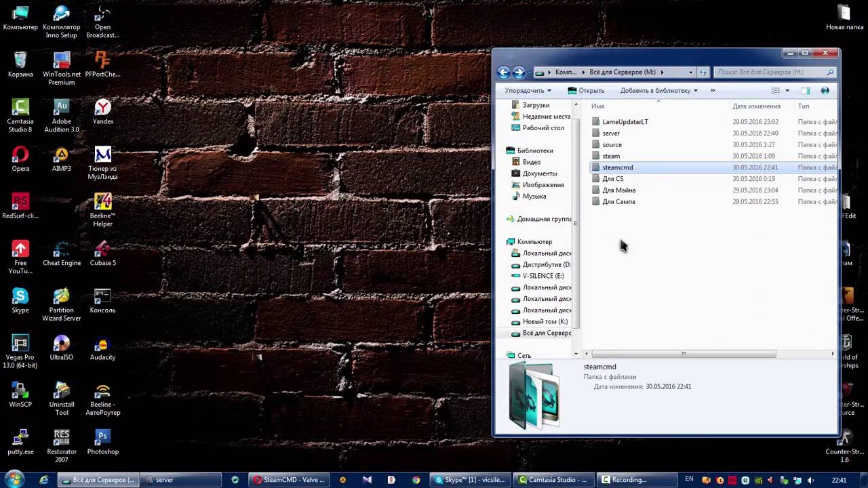
Task: Click the Открыть toolbar button
Action: coord(586,90)
